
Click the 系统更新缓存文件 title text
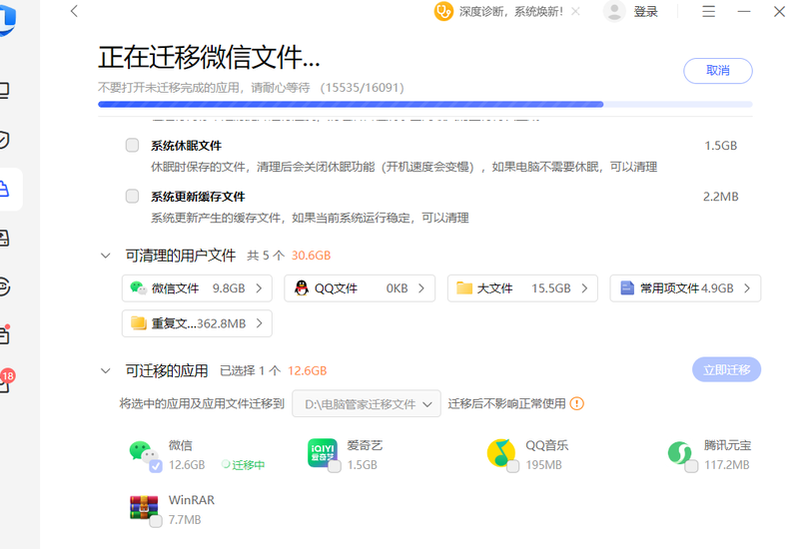tap(198, 197)
